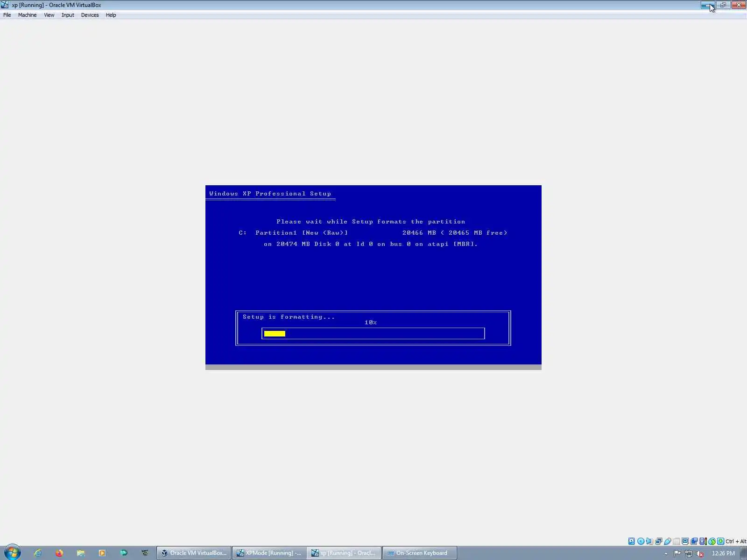Click the teal pinned taskbar icon
The width and height of the screenshot is (747, 560).
(x=124, y=553)
